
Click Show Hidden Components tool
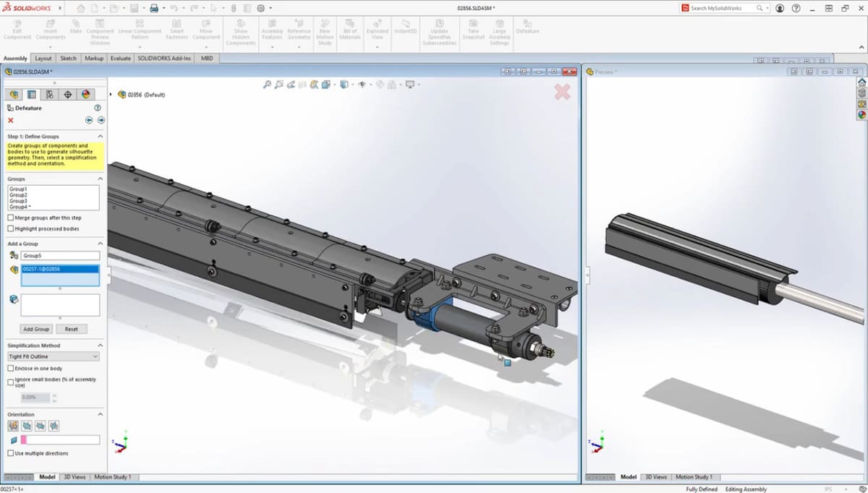click(241, 33)
